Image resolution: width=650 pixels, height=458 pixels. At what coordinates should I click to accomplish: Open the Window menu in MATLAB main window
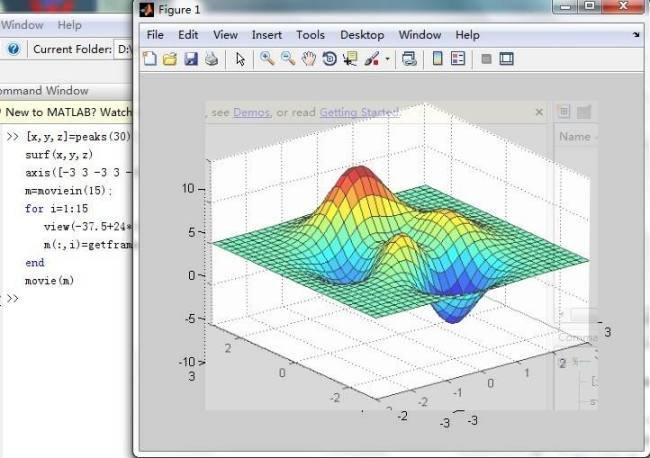22,25
